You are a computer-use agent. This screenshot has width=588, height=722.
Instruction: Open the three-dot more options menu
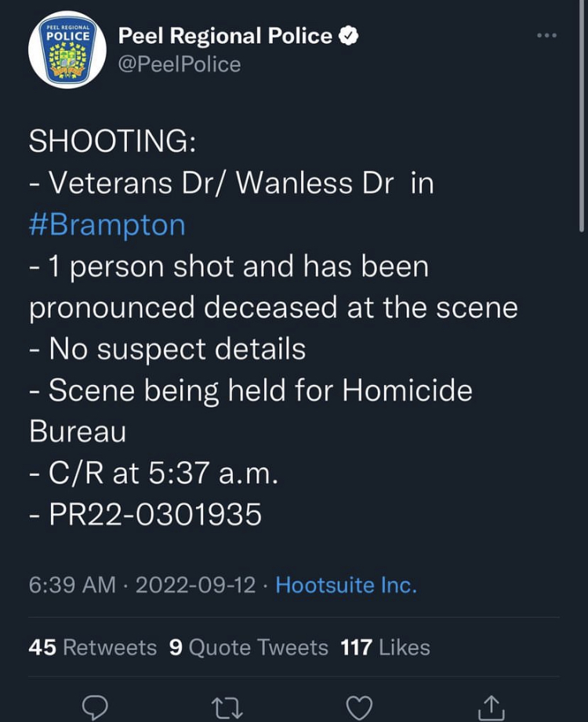[546, 35]
